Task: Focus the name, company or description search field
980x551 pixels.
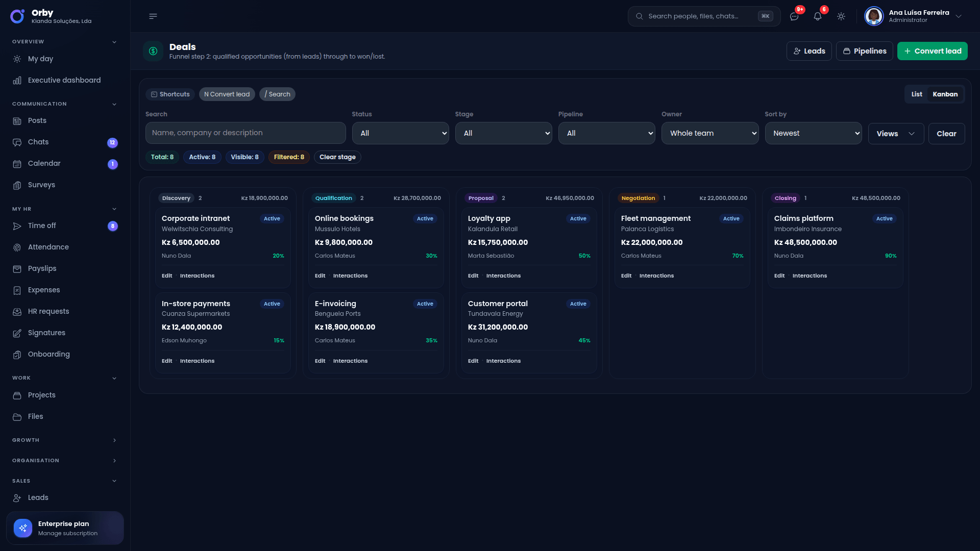Action: pos(246,133)
